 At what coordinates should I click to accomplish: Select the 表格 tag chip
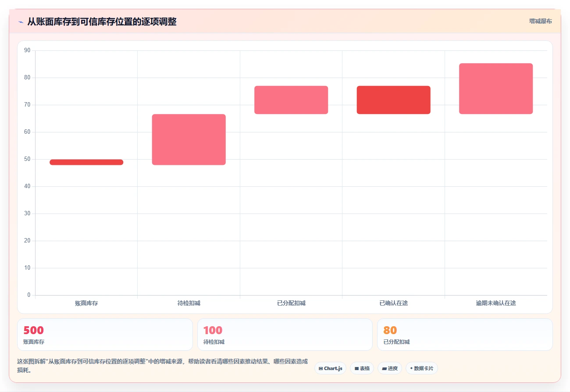point(362,368)
